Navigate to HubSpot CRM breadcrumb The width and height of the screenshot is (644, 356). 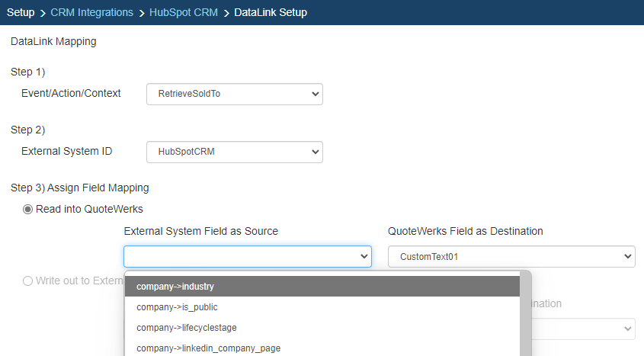(x=183, y=13)
